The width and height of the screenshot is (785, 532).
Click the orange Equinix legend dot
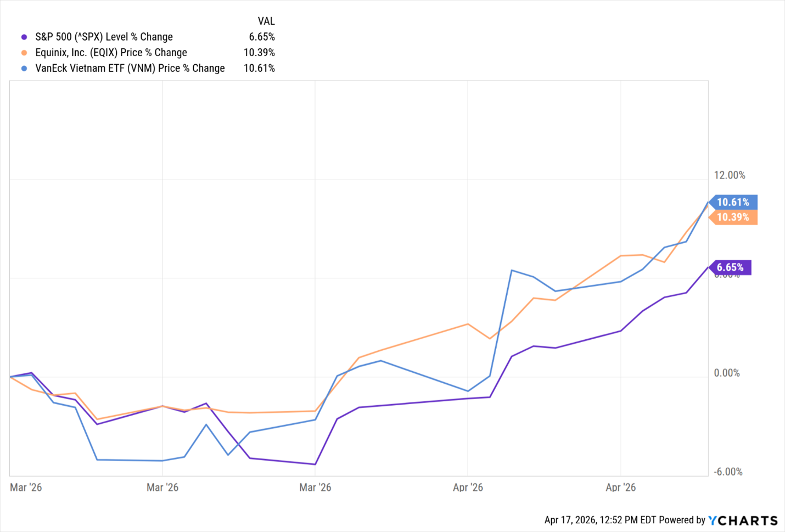[x=24, y=53]
